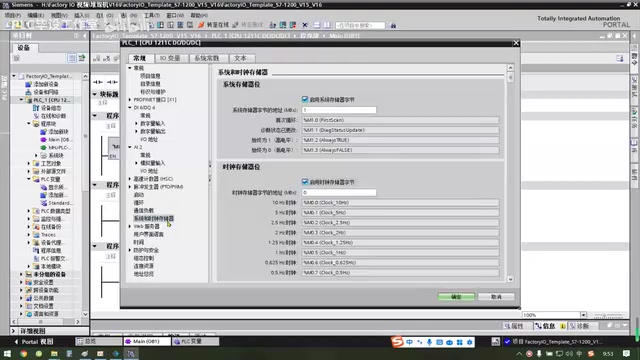Open the 100% zoom dropdown
The image size is (640, 360).
pos(583,315)
